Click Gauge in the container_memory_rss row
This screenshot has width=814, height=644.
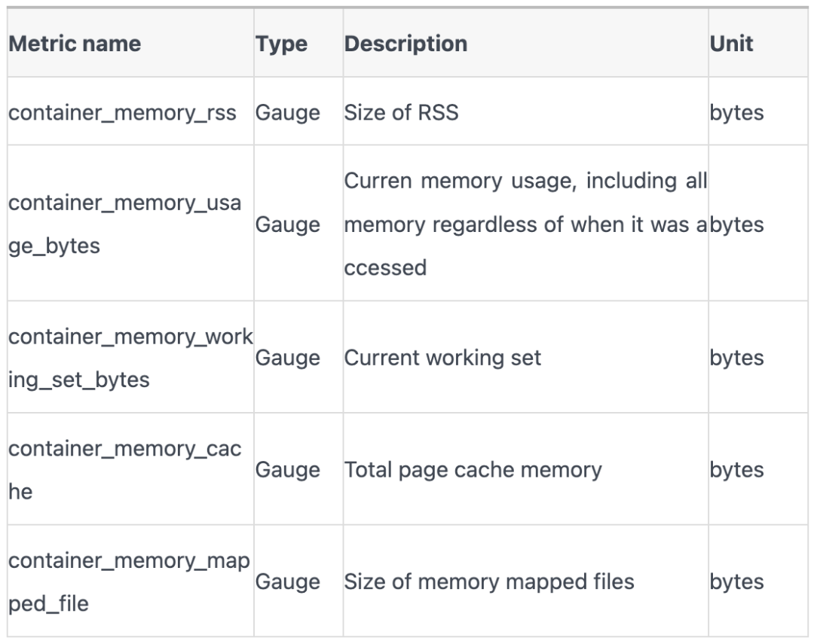288,113
